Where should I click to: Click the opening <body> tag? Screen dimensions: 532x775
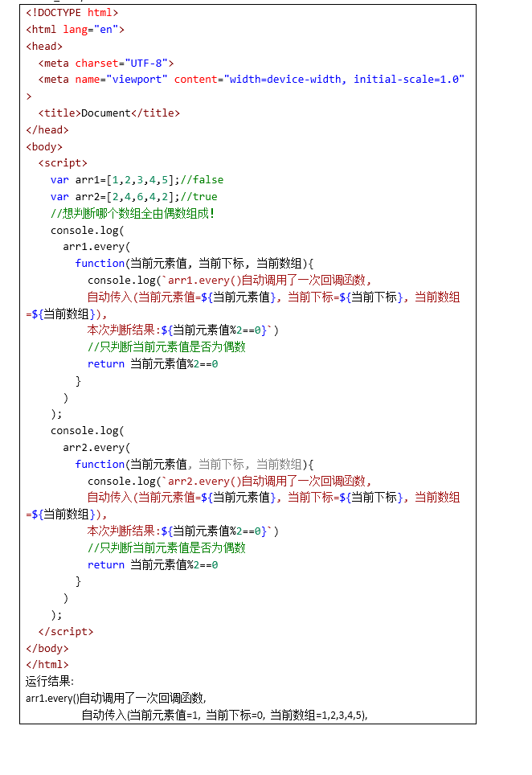[x=44, y=147]
